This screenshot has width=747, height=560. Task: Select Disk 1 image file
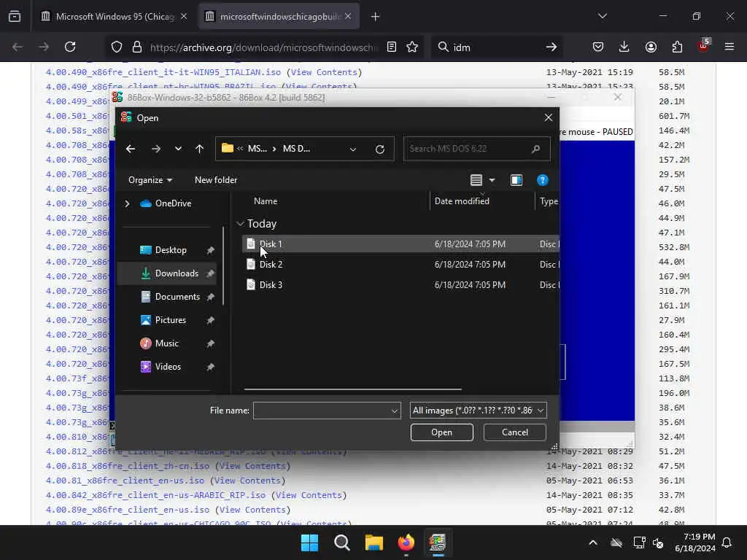coord(400,244)
